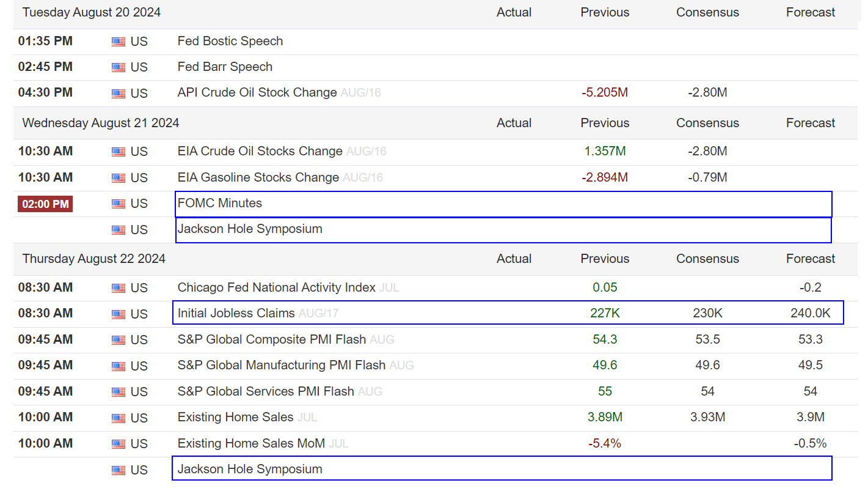Open Wednesday's Jackson Hole Symposium event
Screen dimensions: 868x491
(x=250, y=229)
